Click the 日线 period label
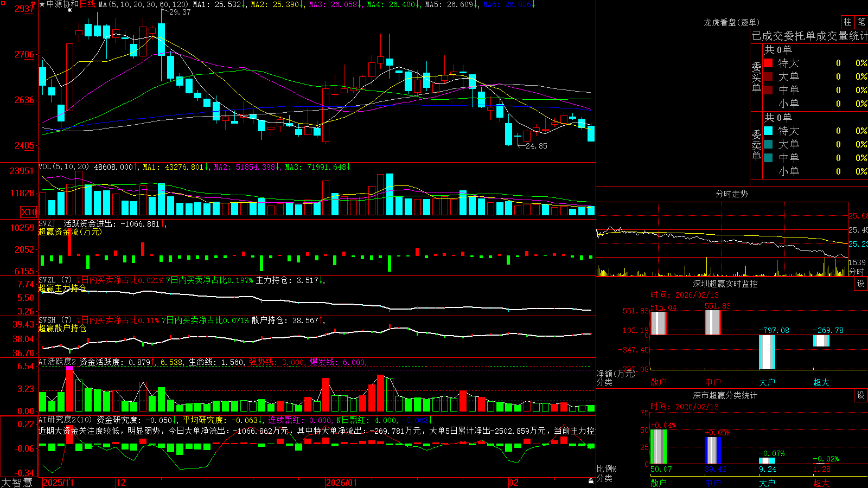The width and height of the screenshot is (868, 488). [87, 4]
